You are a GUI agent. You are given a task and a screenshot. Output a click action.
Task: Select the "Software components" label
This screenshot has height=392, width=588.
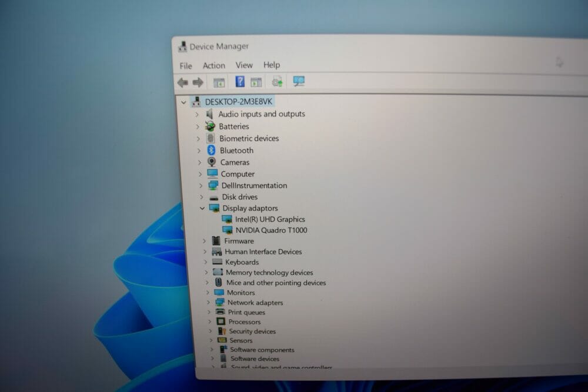click(262, 350)
